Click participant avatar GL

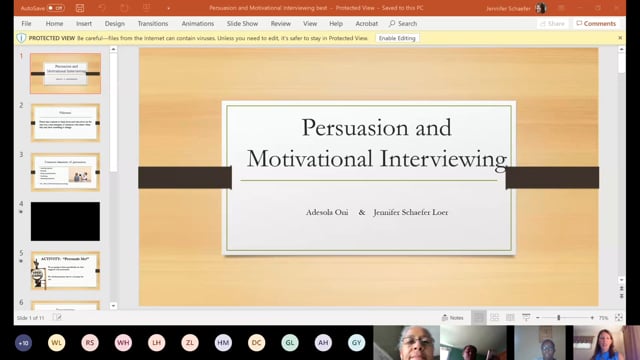click(x=290, y=343)
